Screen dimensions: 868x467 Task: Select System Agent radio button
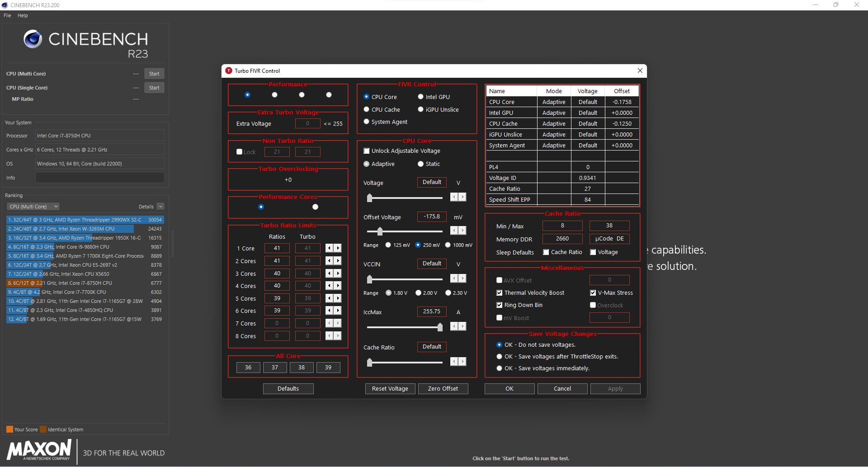[367, 122]
